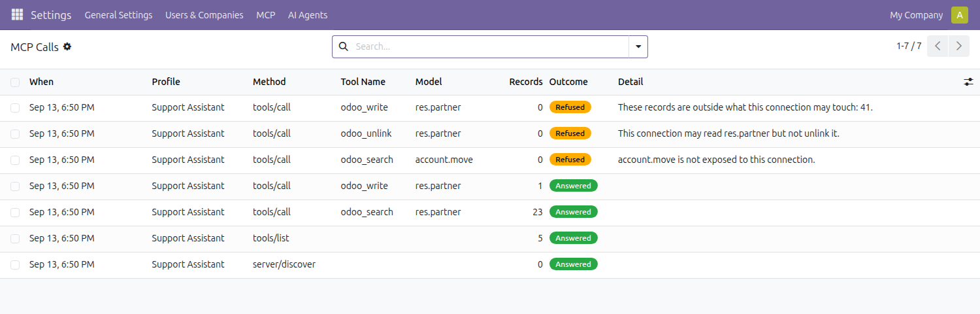Click the records count 5 cell

click(x=540, y=238)
